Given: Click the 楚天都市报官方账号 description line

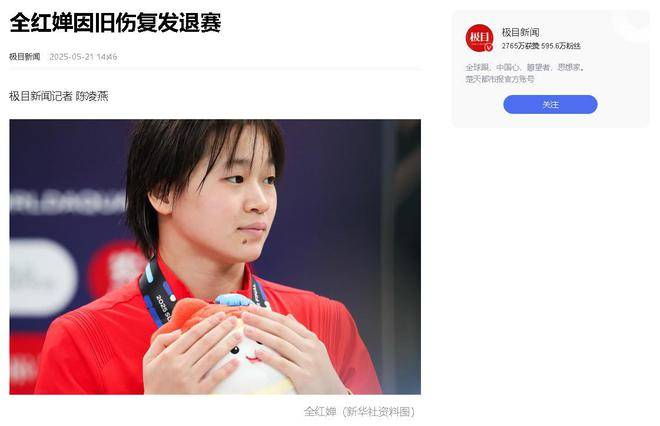Looking at the screenshot, I should pos(500,79).
